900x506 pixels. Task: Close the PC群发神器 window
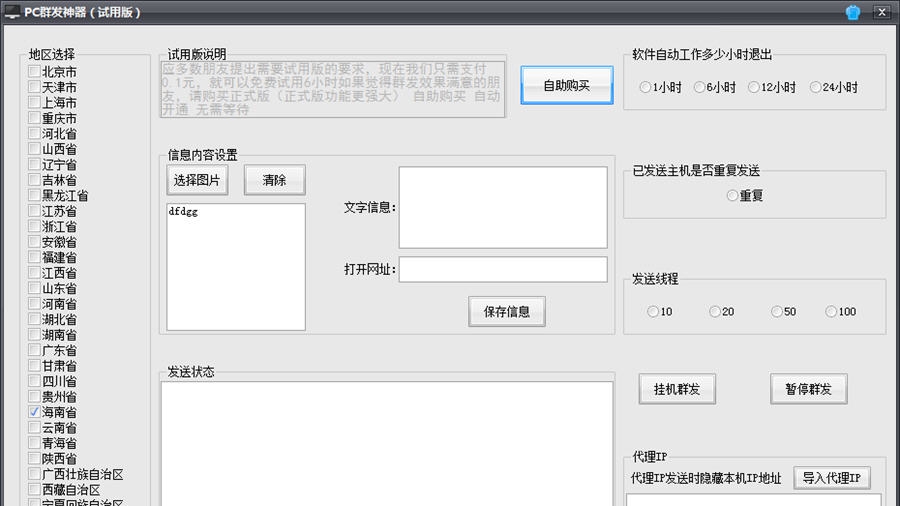click(x=882, y=12)
